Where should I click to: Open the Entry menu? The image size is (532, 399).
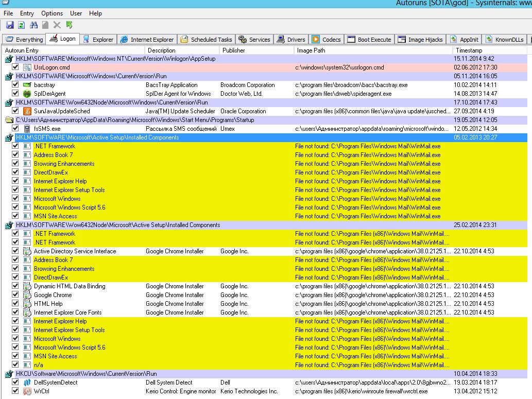pyautogui.click(x=27, y=13)
